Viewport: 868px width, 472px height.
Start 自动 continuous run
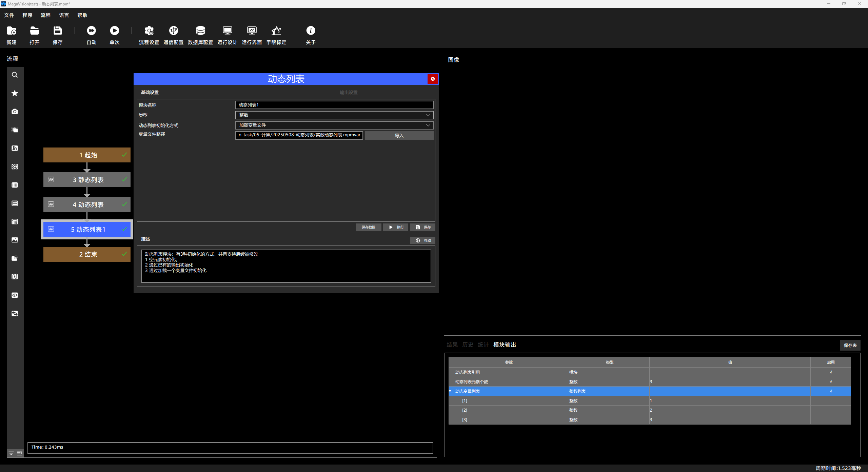point(92,31)
